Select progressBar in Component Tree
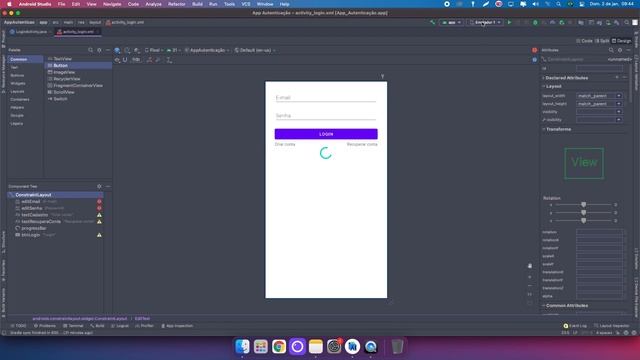Viewport: 640px width, 360px height. click(x=34, y=228)
